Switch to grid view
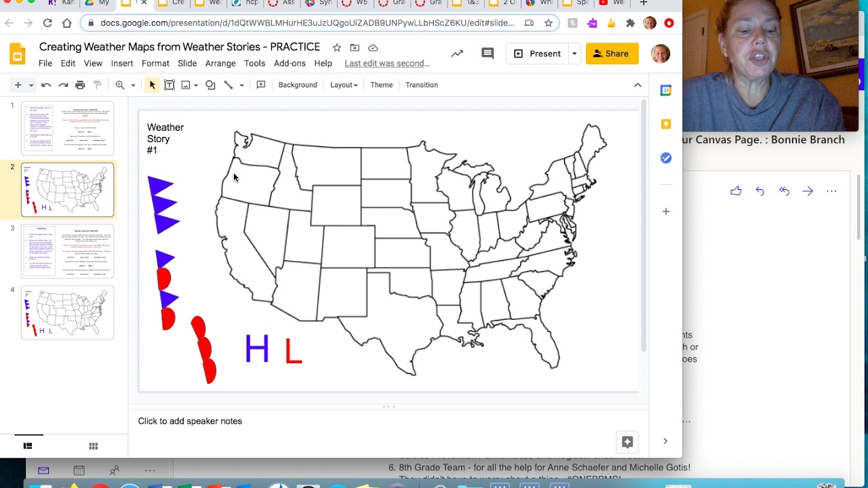Image resolution: width=868 pixels, height=488 pixels. pos(94,446)
